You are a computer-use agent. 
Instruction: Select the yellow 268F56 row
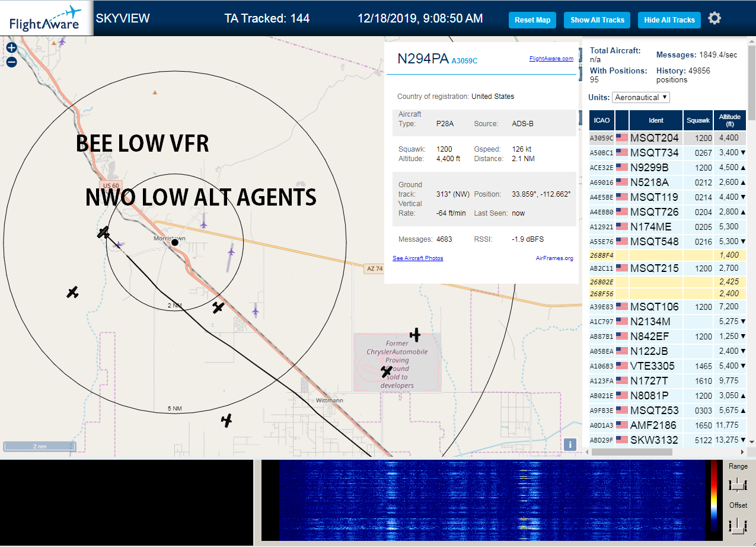tap(668, 294)
